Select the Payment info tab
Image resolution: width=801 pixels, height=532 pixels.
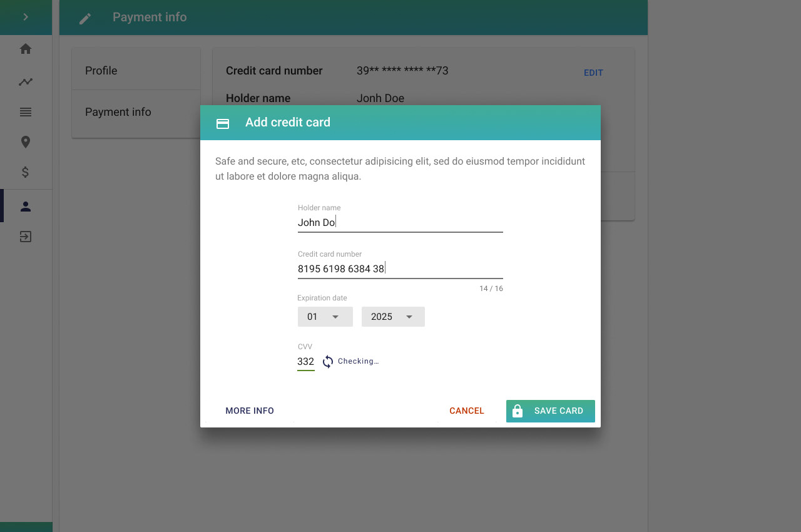point(136,112)
